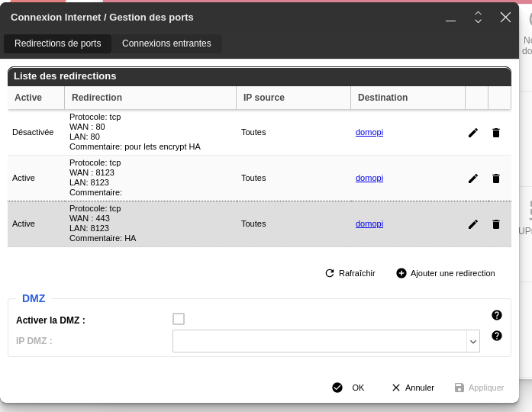Click the Appliquer button
This screenshot has width=532, height=412.
479,388
